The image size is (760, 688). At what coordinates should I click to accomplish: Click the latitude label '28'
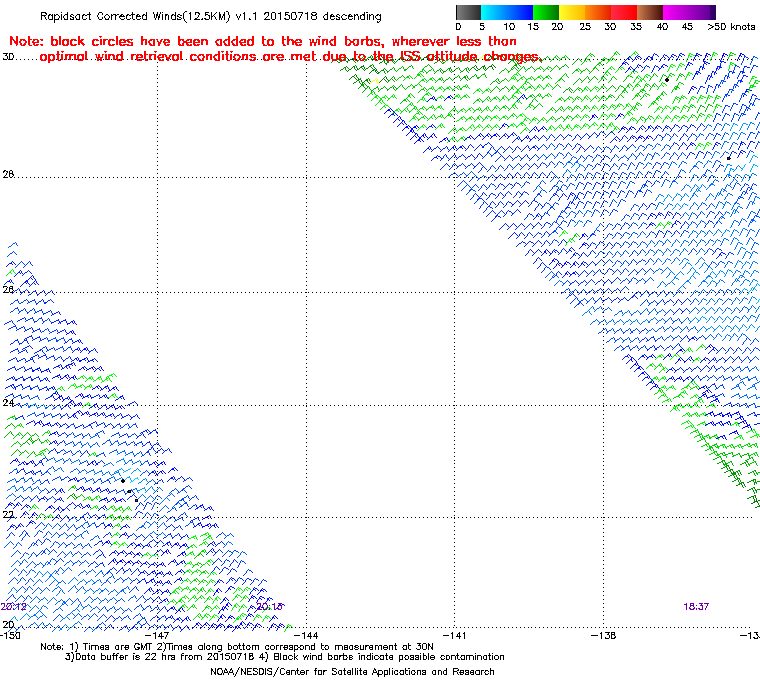coord(8,174)
